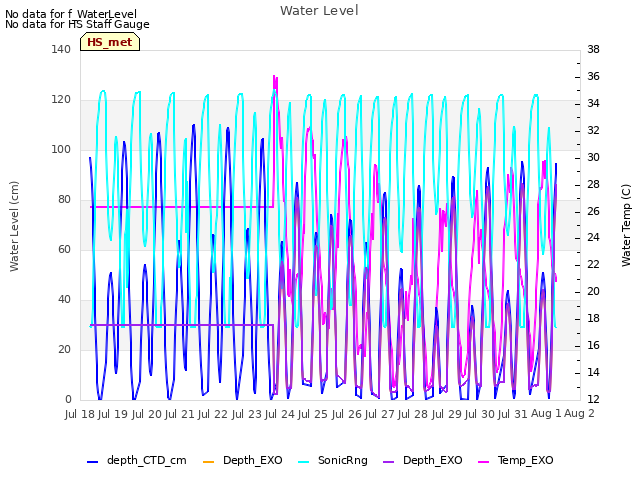Click the 60 tick on left axis

pos(64,249)
